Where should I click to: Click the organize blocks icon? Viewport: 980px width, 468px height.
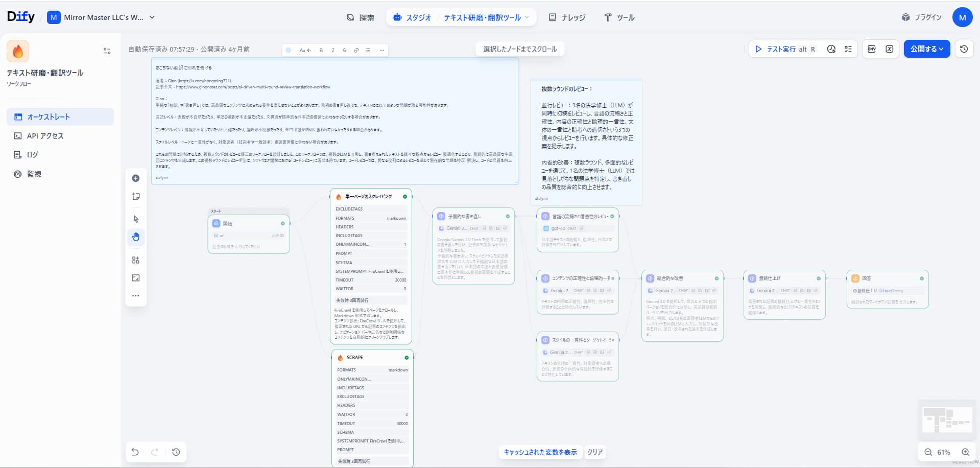click(x=136, y=260)
